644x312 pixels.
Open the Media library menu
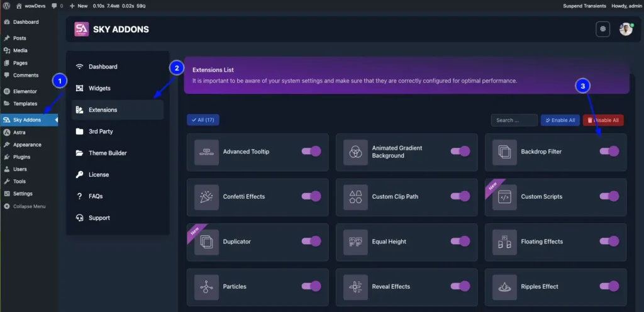coord(29,50)
